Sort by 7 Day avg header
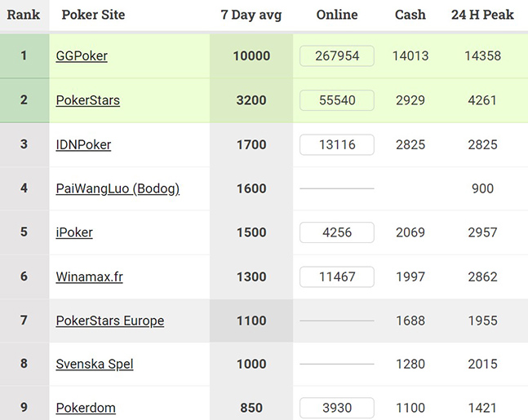 251,15
